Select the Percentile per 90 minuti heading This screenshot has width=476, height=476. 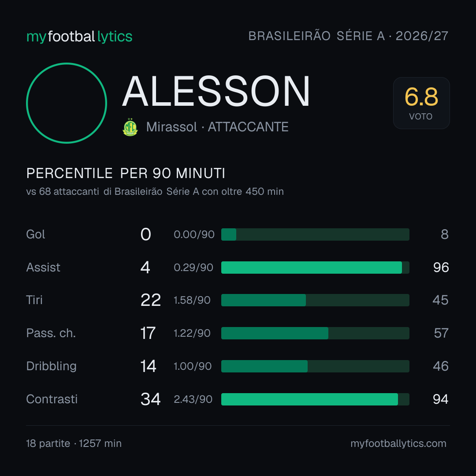click(x=126, y=173)
